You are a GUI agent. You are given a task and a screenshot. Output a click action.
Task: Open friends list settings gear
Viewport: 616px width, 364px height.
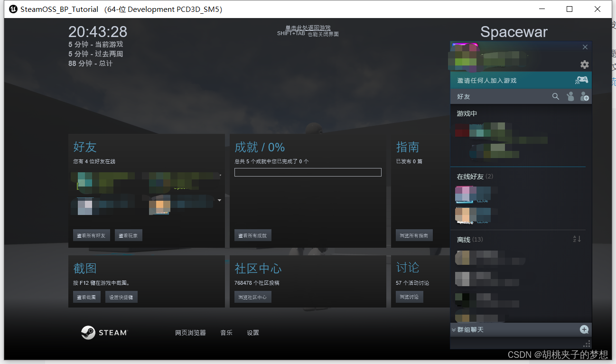pyautogui.click(x=585, y=65)
